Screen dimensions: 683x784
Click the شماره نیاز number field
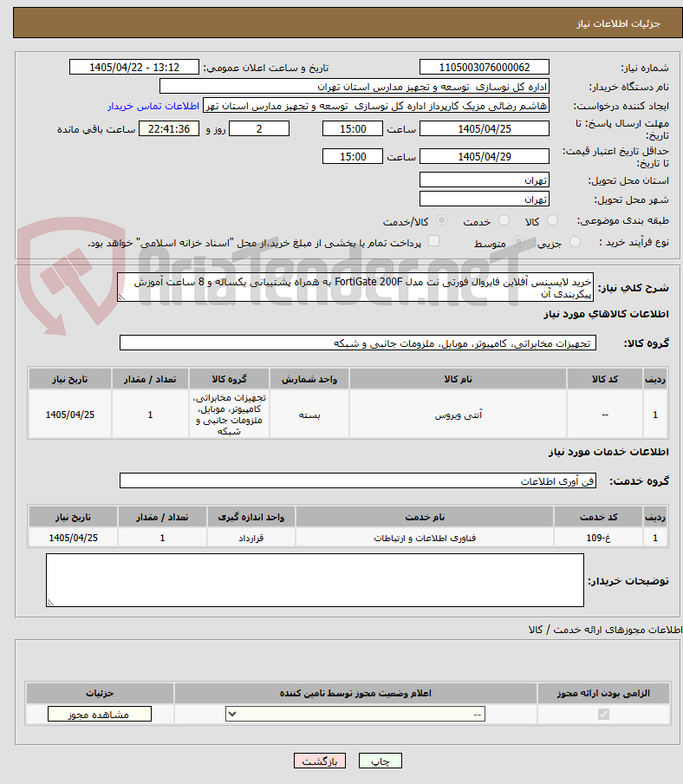click(485, 67)
